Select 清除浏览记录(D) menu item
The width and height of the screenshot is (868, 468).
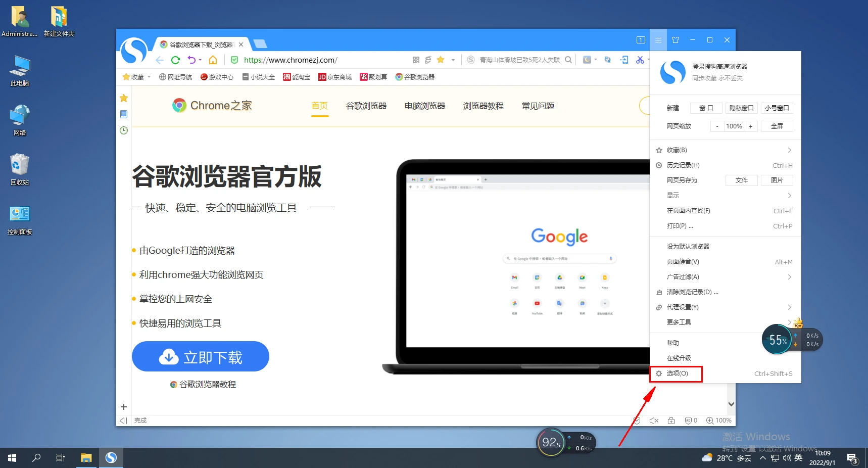point(725,292)
